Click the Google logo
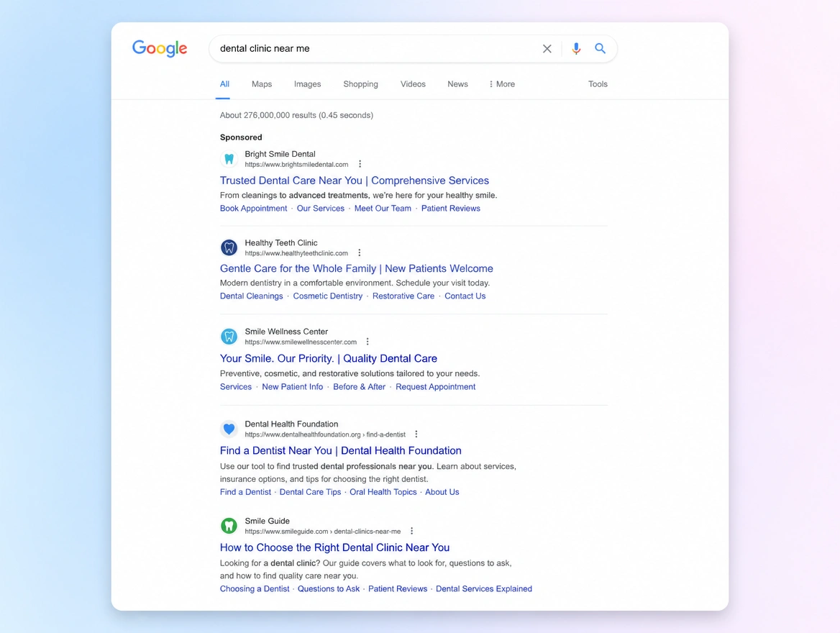Viewport: 840px width, 633px height. [160, 48]
